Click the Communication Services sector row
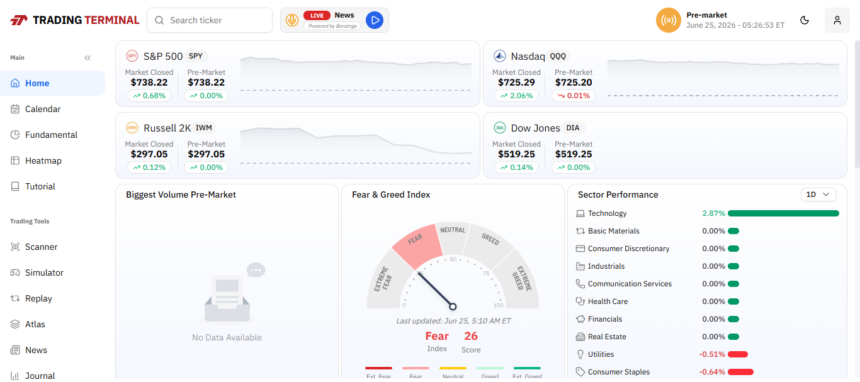This screenshot has width=860, height=382. (707, 284)
